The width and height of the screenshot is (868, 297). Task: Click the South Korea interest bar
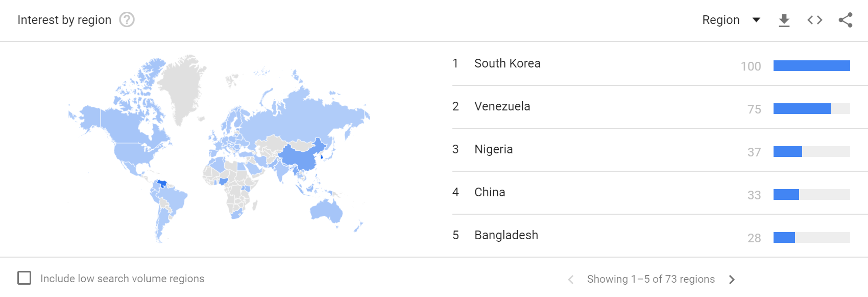tap(811, 65)
